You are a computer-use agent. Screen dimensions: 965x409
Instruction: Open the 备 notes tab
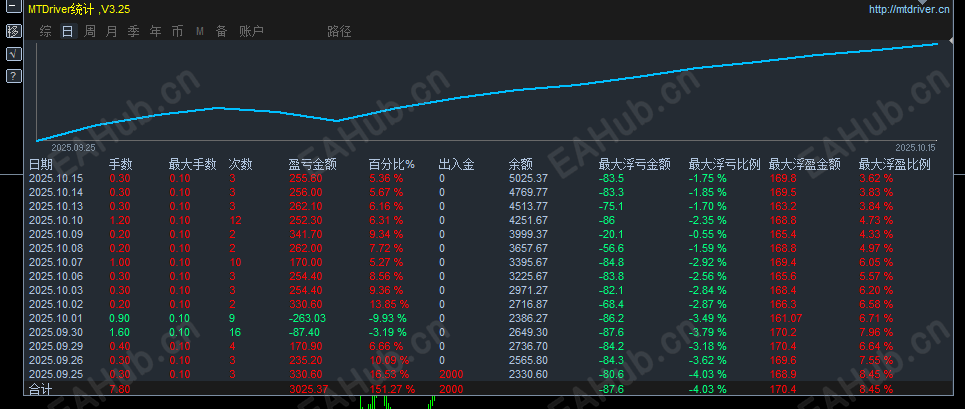tap(222, 31)
